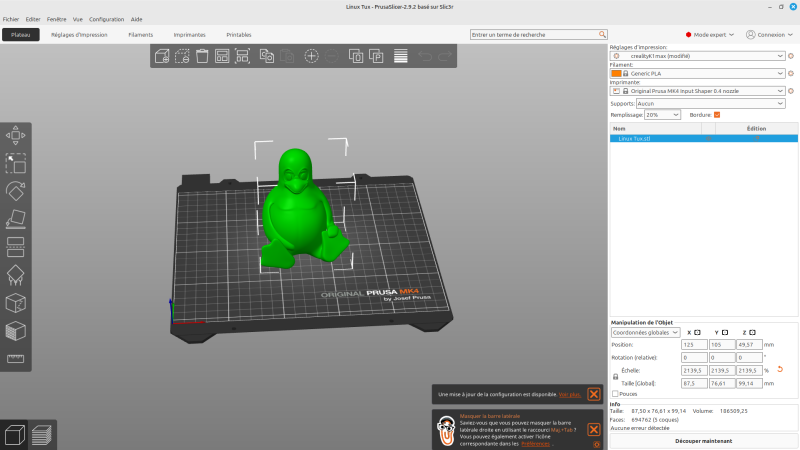
Task: Select the Move tool in left toolbar
Action: click(x=16, y=134)
